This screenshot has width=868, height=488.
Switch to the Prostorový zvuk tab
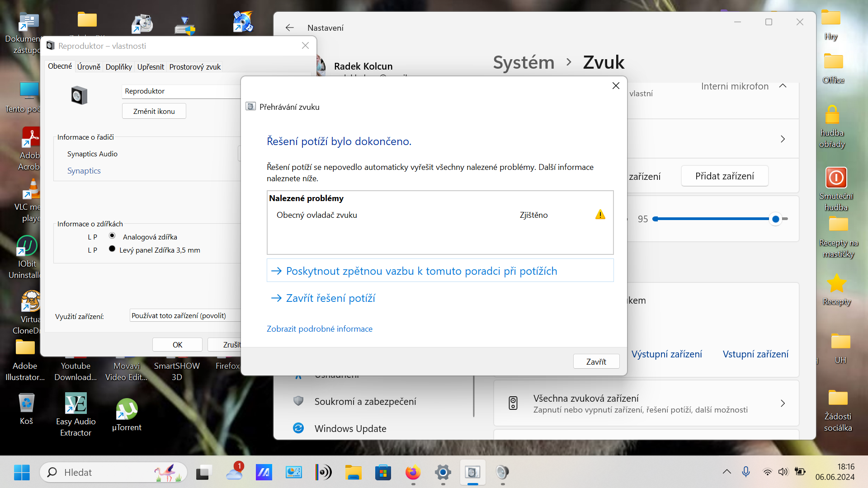pyautogui.click(x=195, y=67)
